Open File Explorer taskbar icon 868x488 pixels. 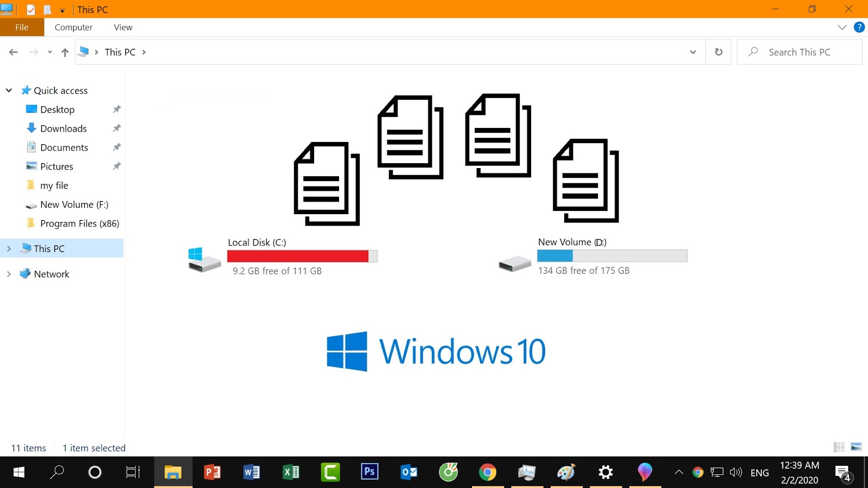pos(173,472)
